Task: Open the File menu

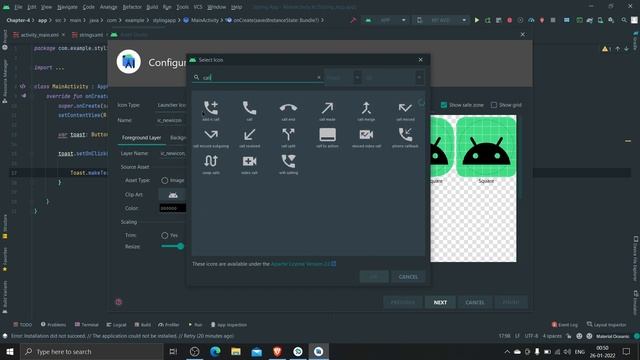Action: 18,7
